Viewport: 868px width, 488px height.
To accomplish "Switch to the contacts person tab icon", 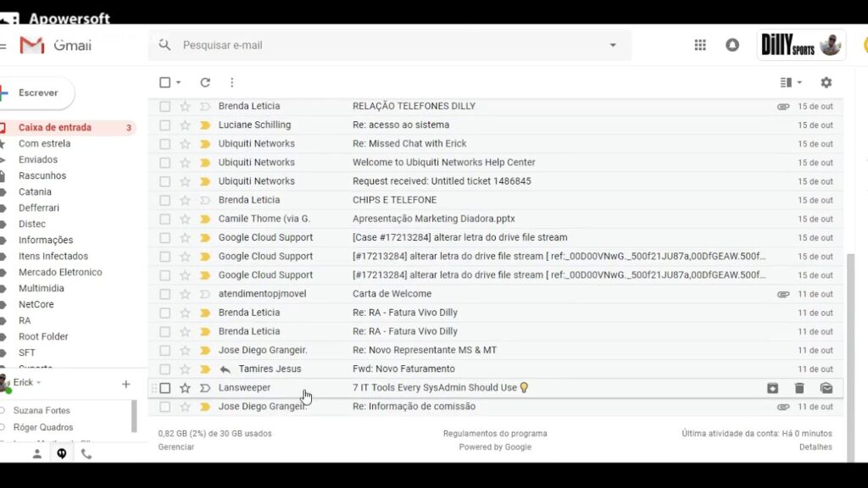I will click(x=37, y=454).
